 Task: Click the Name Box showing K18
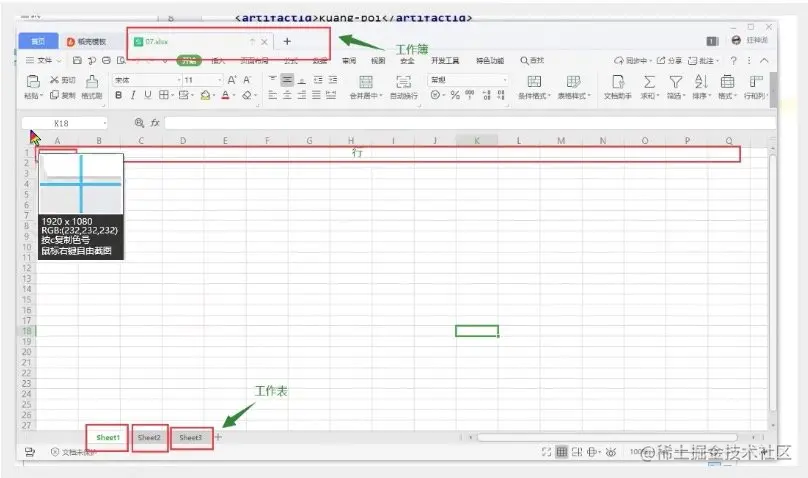coord(64,123)
